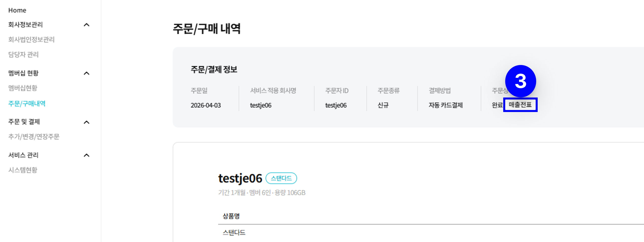This screenshot has height=242, width=644.
Task: Click the 회사정보관리 section header
Action: pyautogui.click(x=25, y=25)
